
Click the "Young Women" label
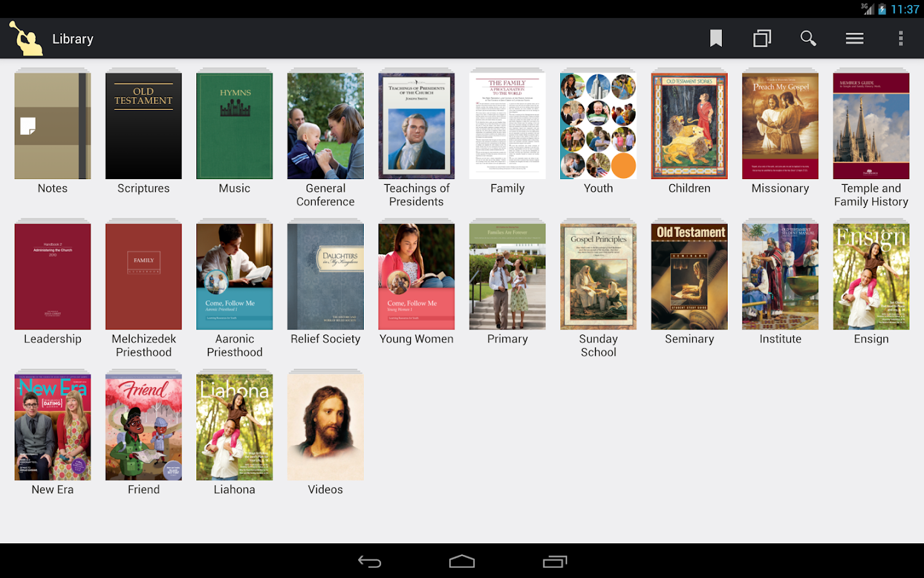tap(416, 339)
